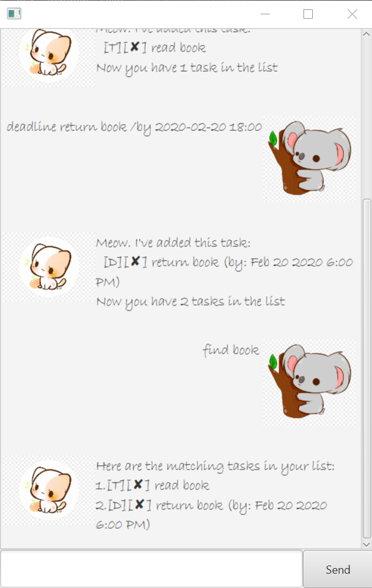Click the 'deadline return book /by 2020-02-20 18:00' message

coord(134,127)
